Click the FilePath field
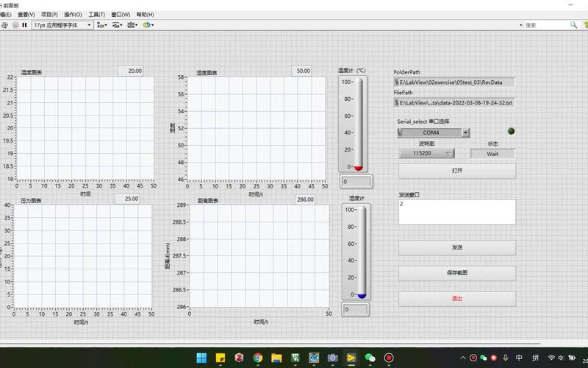The width and height of the screenshot is (588, 368). pos(454,102)
